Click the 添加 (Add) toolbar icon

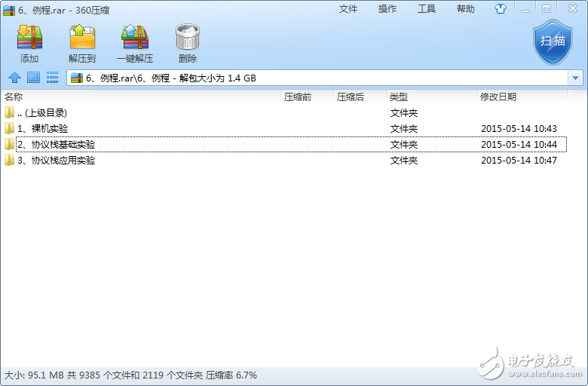(29, 38)
